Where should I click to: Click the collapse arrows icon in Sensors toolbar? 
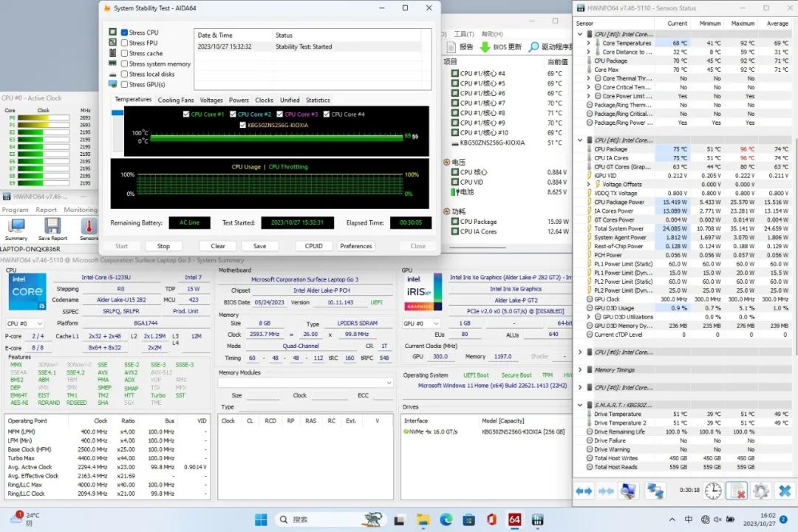pyautogui.click(x=606, y=491)
